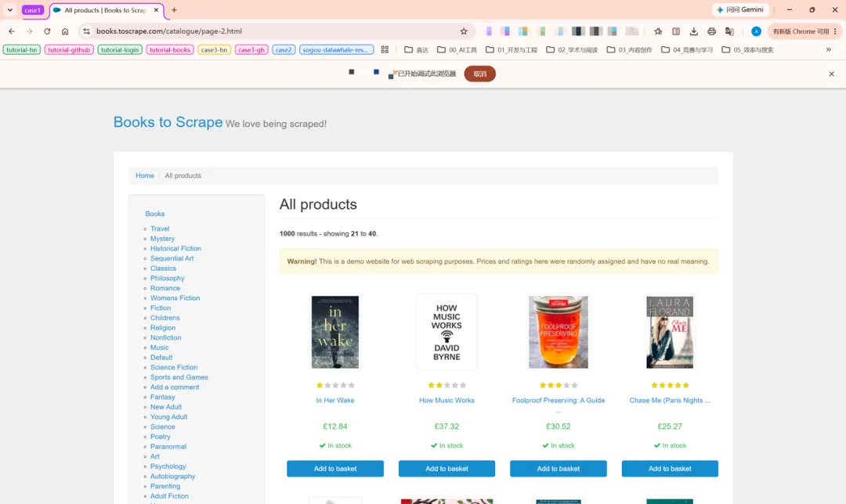Open the translate page icon

click(x=729, y=31)
